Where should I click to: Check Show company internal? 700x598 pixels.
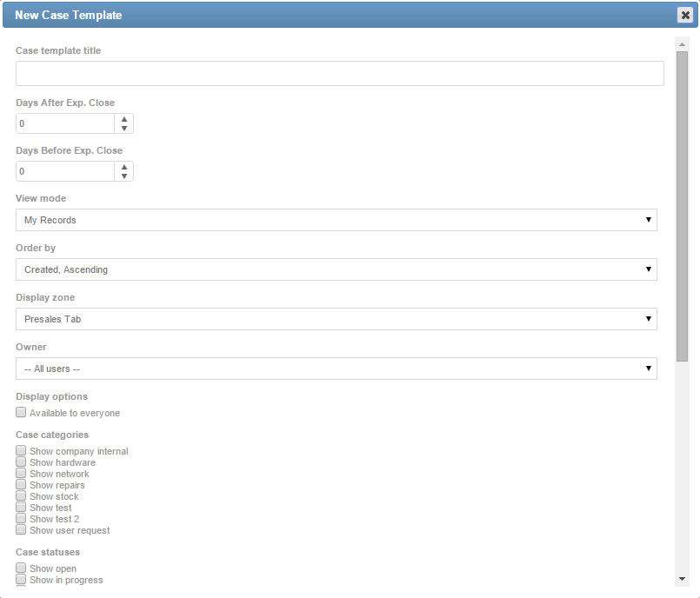[21, 450]
